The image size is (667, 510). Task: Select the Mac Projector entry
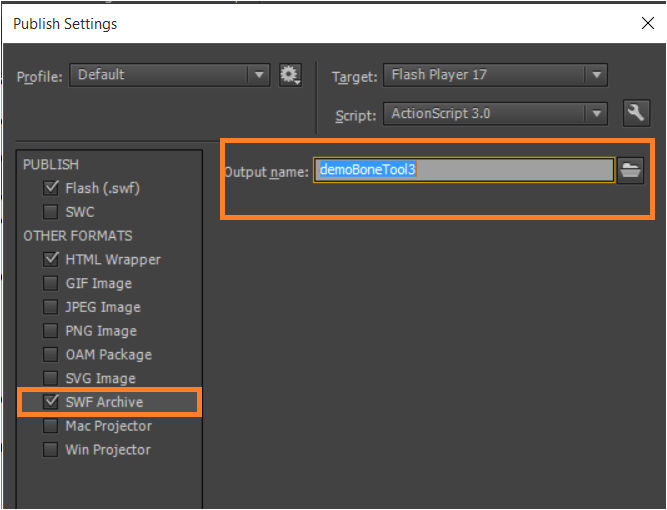pyautogui.click(x=109, y=426)
